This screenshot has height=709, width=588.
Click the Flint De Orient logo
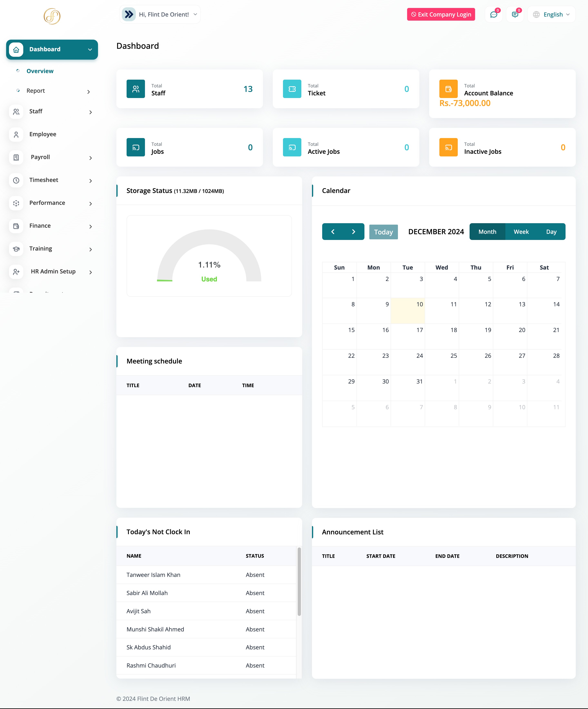(52, 16)
